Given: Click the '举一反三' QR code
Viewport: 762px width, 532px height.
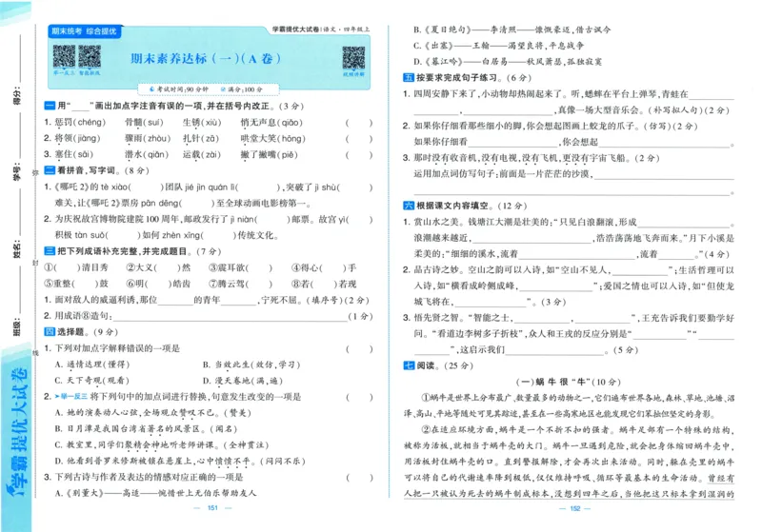Looking at the screenshot, I should [x=64, y=57].
